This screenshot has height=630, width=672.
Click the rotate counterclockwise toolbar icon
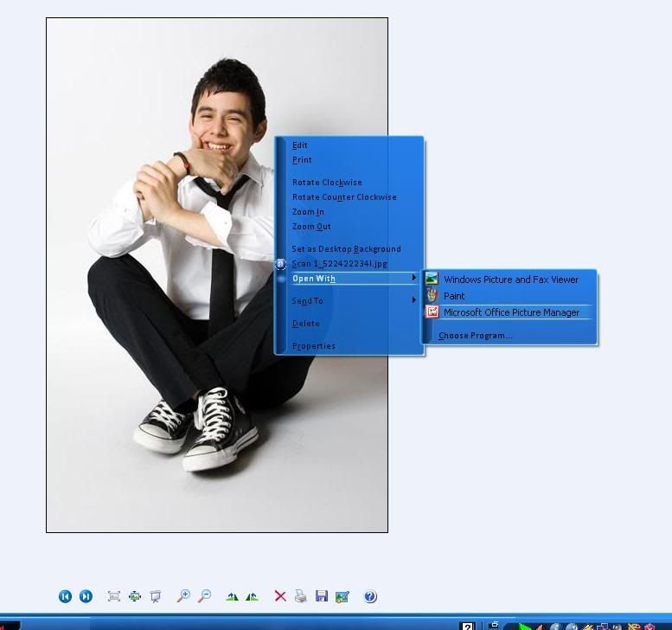click(253, 596)
